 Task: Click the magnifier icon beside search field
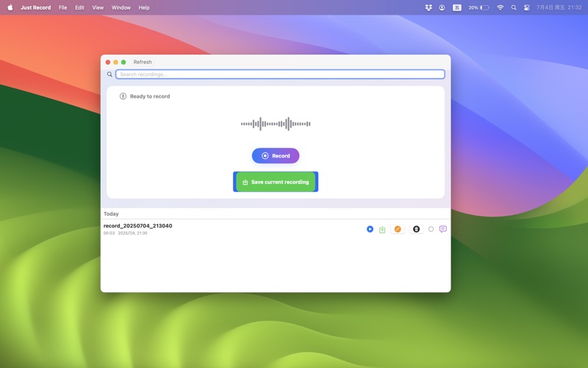point(110,74)
